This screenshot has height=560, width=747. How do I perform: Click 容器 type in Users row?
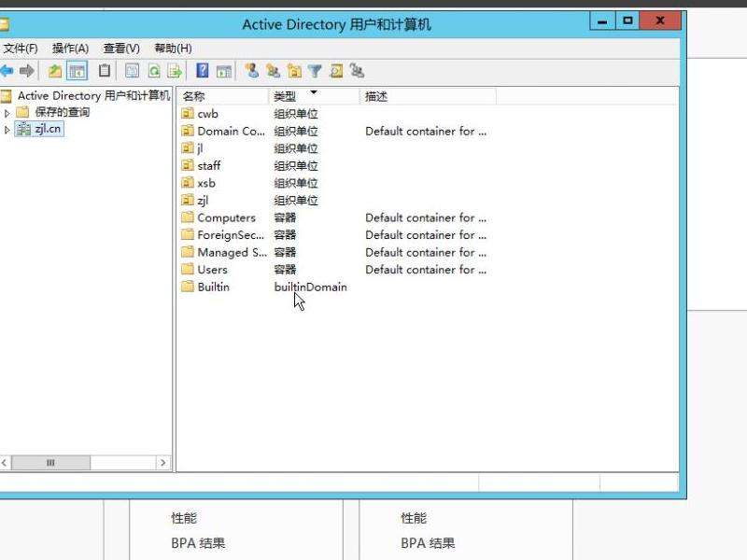coord(285,270)
